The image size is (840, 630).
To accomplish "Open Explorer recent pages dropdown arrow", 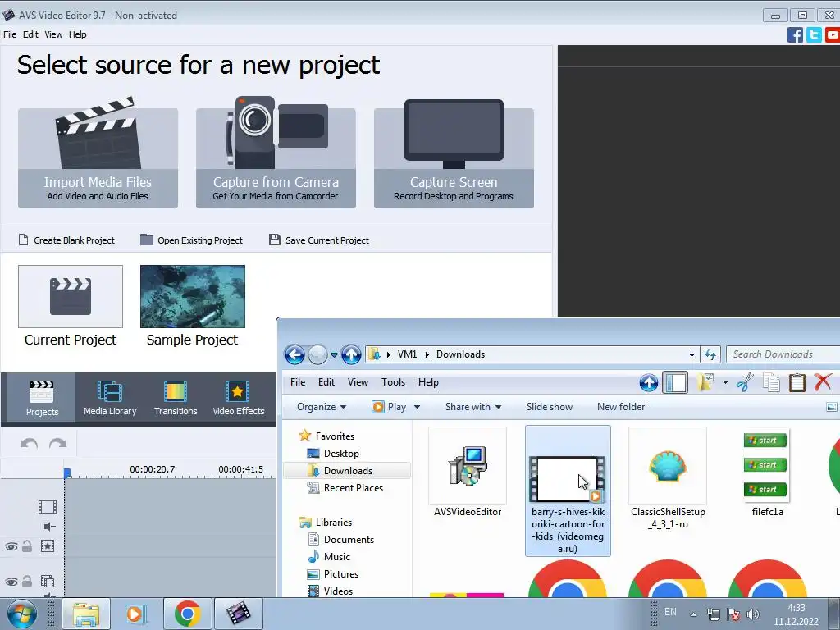I will click(x=335, y=354).
